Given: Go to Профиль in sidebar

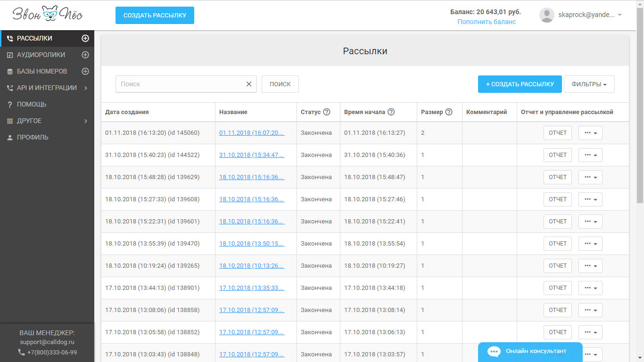Looking at the screenshot, I should coord(33,138).
